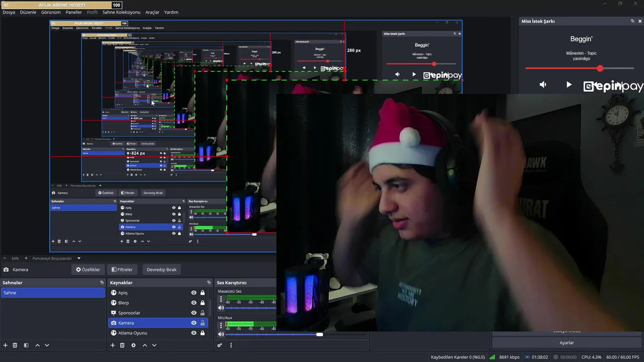Open the Yardım menu
This screenshot has height=362, width=644.
[171, 12]
